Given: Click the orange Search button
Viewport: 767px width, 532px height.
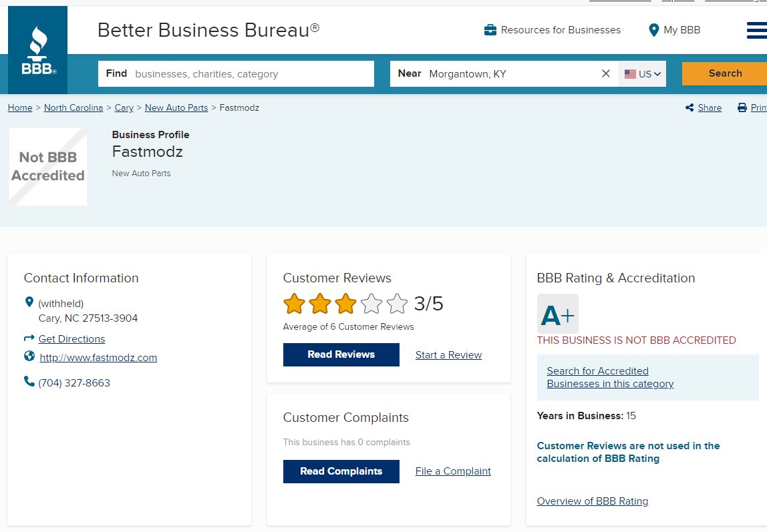Looking at the screenshot, I should click(x=725, y=73).
